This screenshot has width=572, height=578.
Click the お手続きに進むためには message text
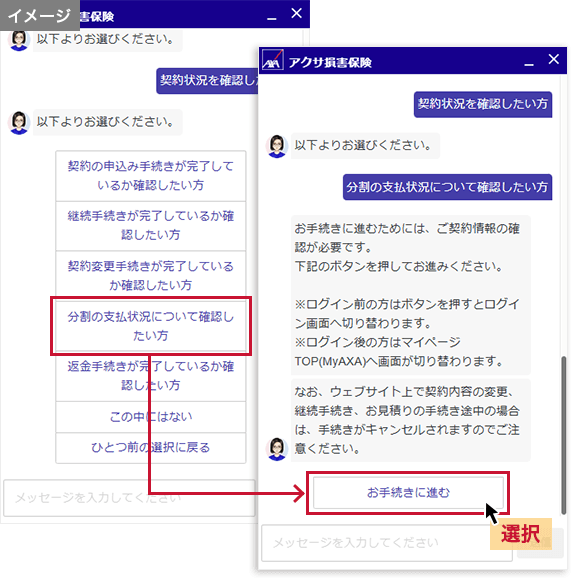pyautogui.click(x=411, y=295)
